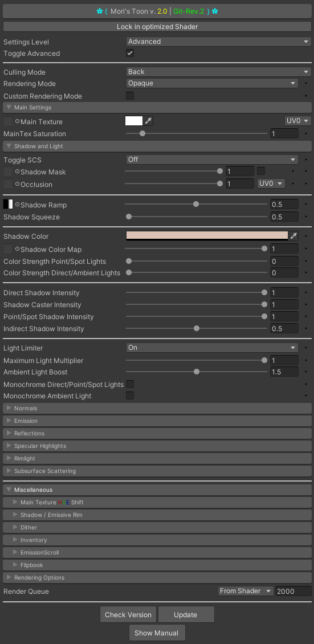The height and width of the screenshot is (644, 314).
Task: Select the Shadow Mask texture picker circle
Action: tap(17, 172)
